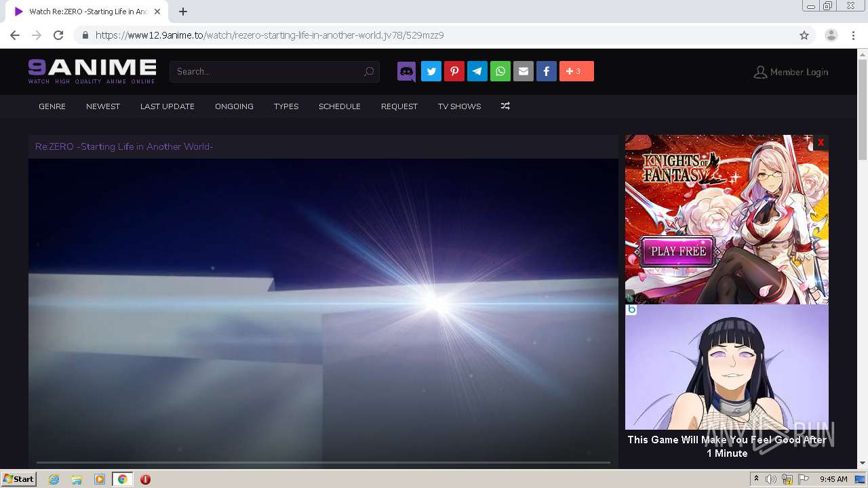Reload the page
This screenshot has width=868, height=488.
coord(58,35)
